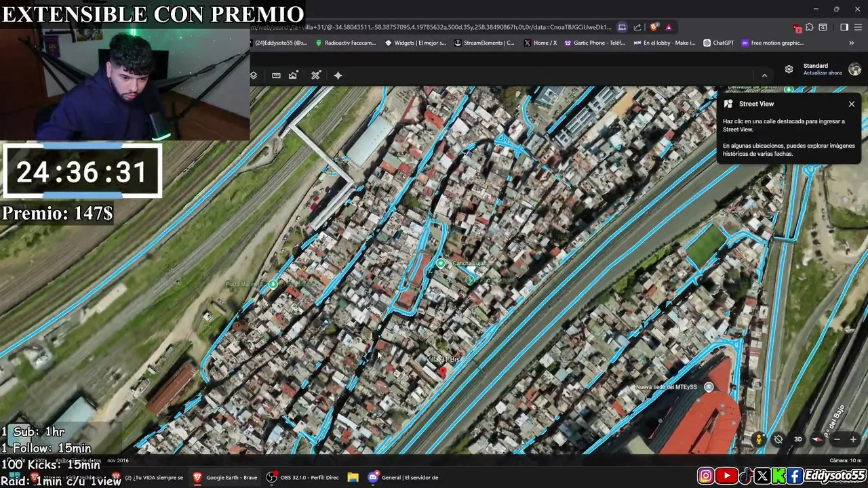Activate the yellow Pegman Street View button
The image size is (868, 488).
(759, 439)
